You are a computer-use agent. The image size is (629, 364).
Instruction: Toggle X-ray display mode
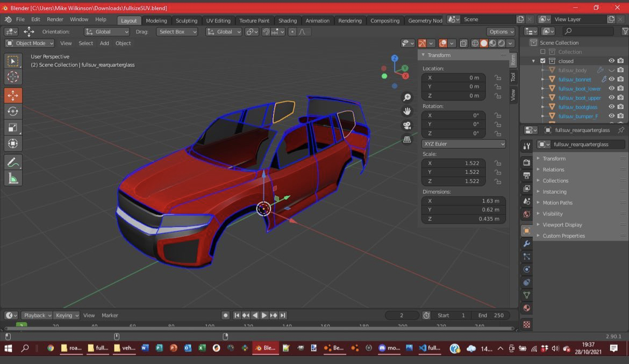(463, 43)
